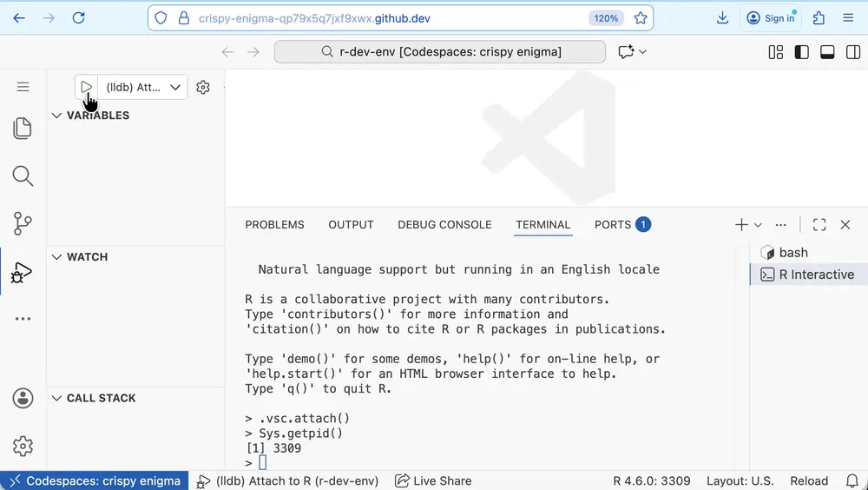Open the Search view icon
Image resolution: width=868 pixels, height=490 pixels.
(23, 176)
